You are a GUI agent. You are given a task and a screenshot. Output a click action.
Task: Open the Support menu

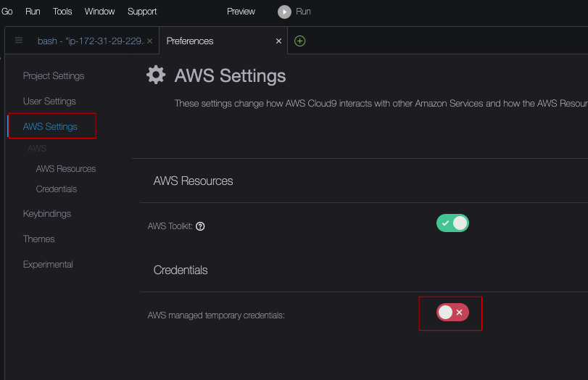coord(142,12)
